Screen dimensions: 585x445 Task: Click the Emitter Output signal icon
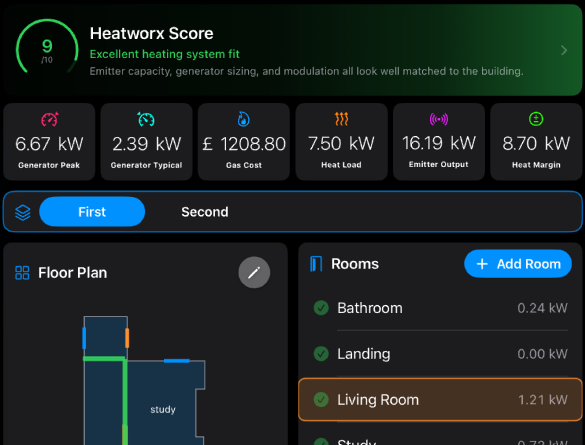point(439,119)
